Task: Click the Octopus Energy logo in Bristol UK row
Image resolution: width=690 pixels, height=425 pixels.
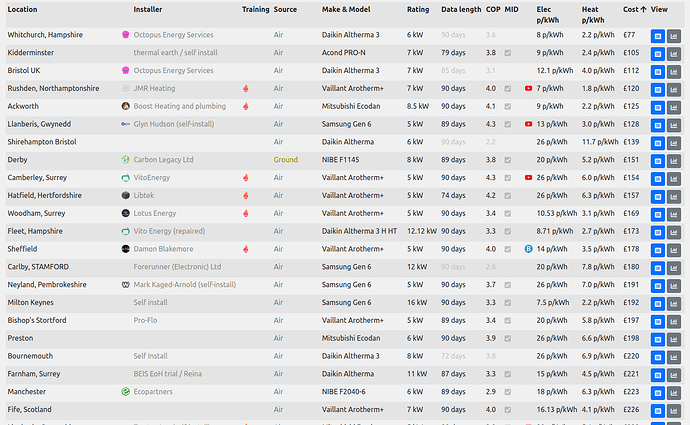Action: point(125,70)
